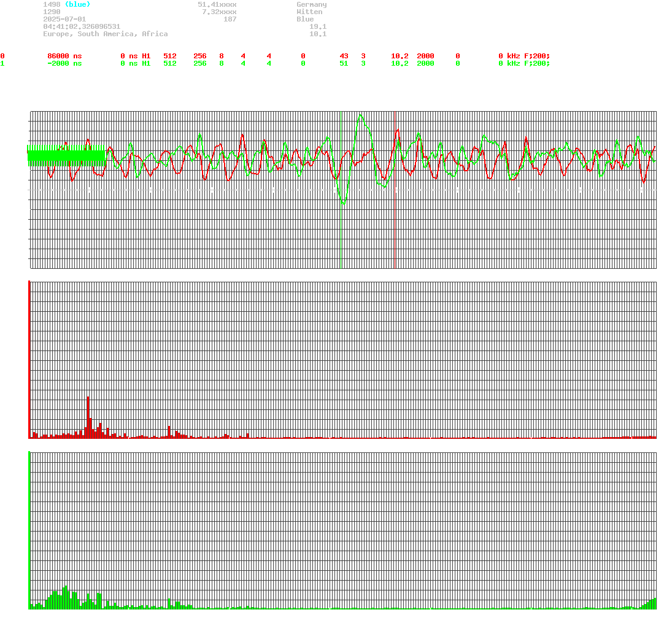The height and width of the screenshot is (623, 672).
Task: Click the green channel 0 ns H1 text
Action: [136, 63]
